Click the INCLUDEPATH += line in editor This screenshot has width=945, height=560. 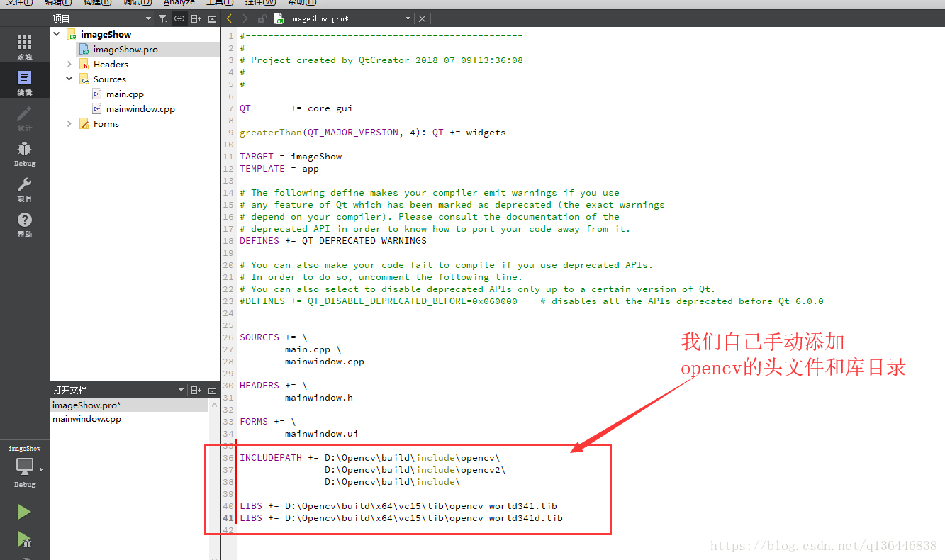[370, 457]
